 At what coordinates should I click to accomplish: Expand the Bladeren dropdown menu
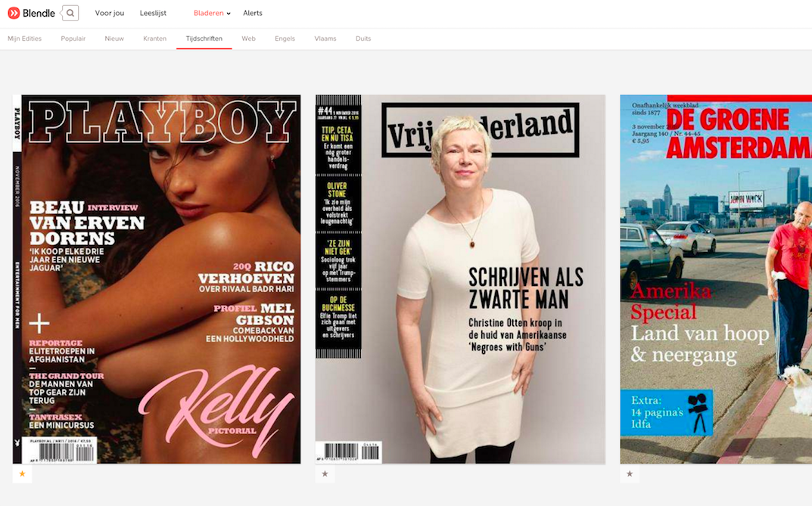coord(212,13)
